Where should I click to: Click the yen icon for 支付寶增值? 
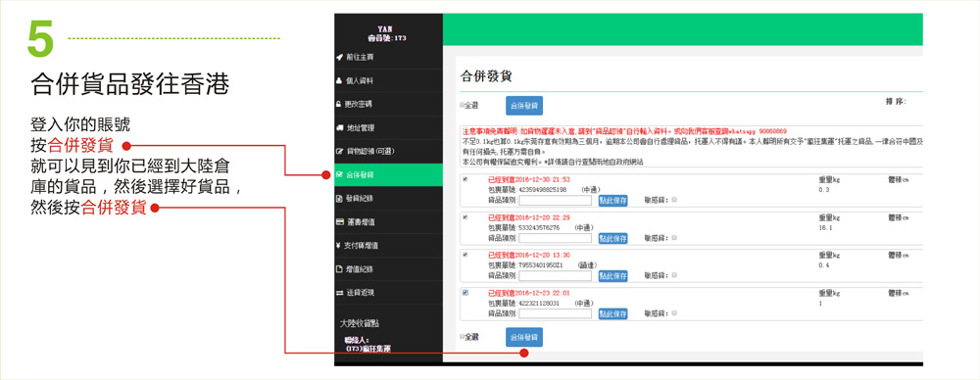pyautogui.click(x=338, y=246)
